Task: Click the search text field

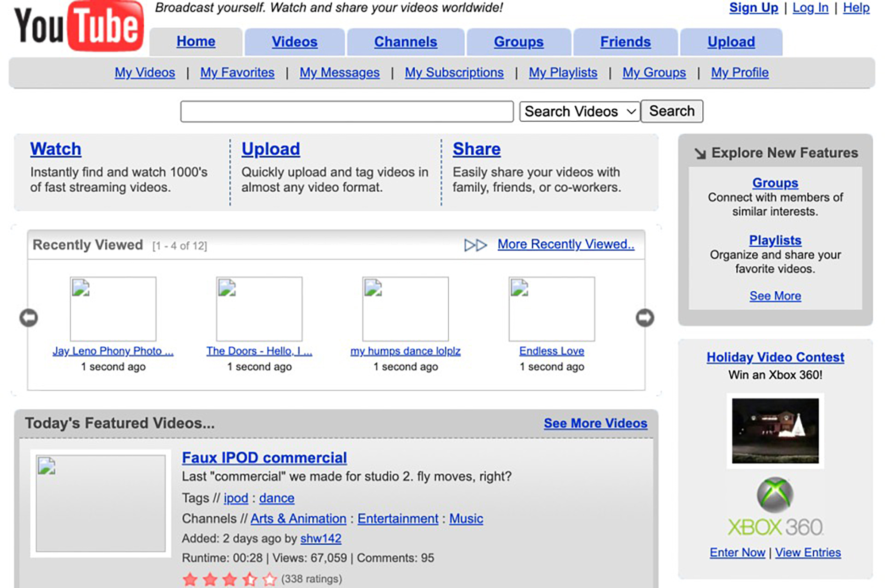Action: point(347,111)
